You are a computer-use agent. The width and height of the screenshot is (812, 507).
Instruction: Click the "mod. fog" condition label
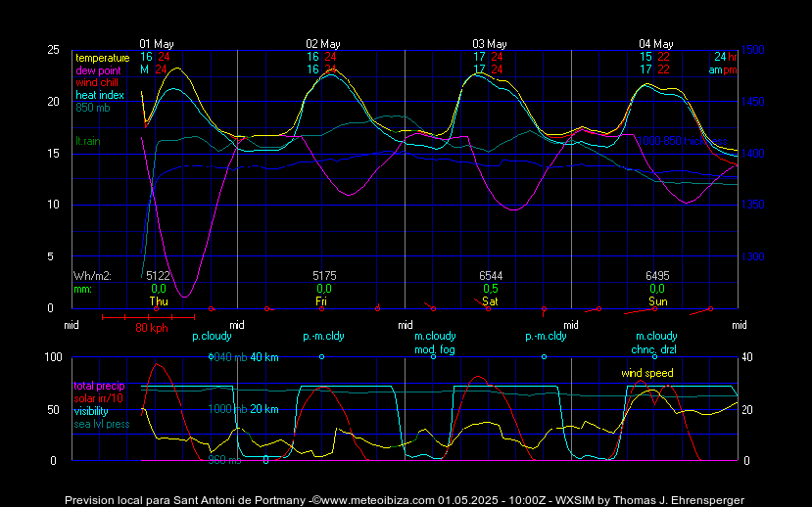(435, 349)
